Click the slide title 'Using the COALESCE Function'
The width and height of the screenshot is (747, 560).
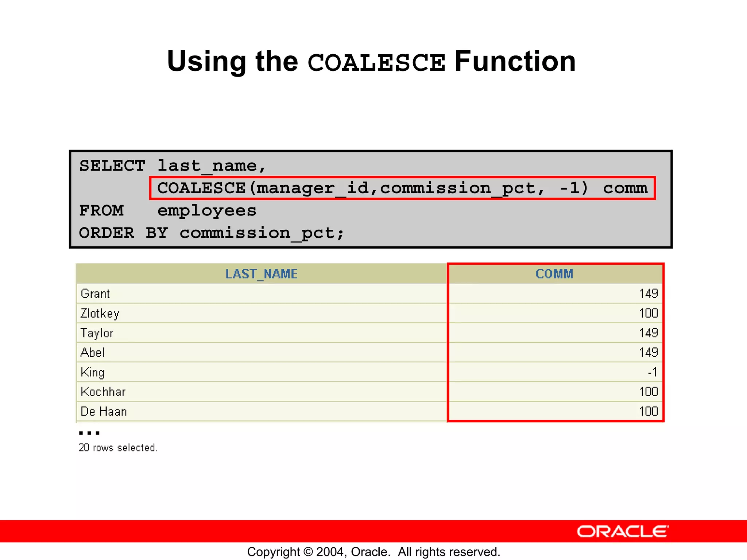pyautogui.click(x=371, y=61)
